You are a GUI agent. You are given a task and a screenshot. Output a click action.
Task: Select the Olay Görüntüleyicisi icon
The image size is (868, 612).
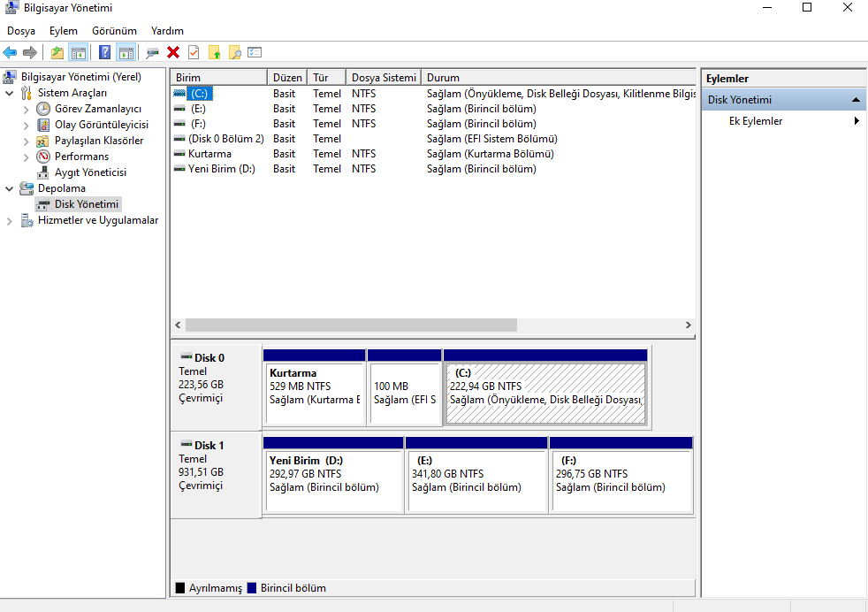(43, 125)
